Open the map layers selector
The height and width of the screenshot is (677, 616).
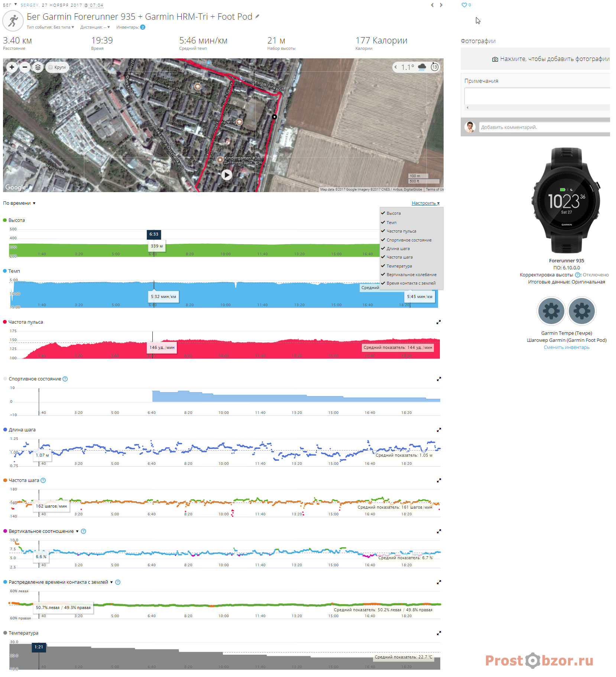coord(38,67)
